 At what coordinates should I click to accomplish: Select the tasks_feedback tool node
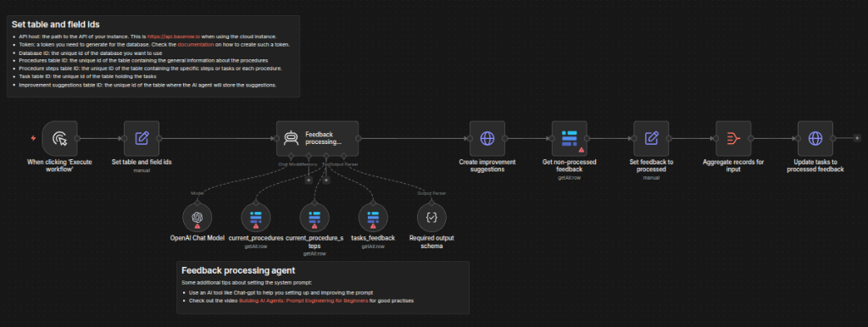point(373,218)
